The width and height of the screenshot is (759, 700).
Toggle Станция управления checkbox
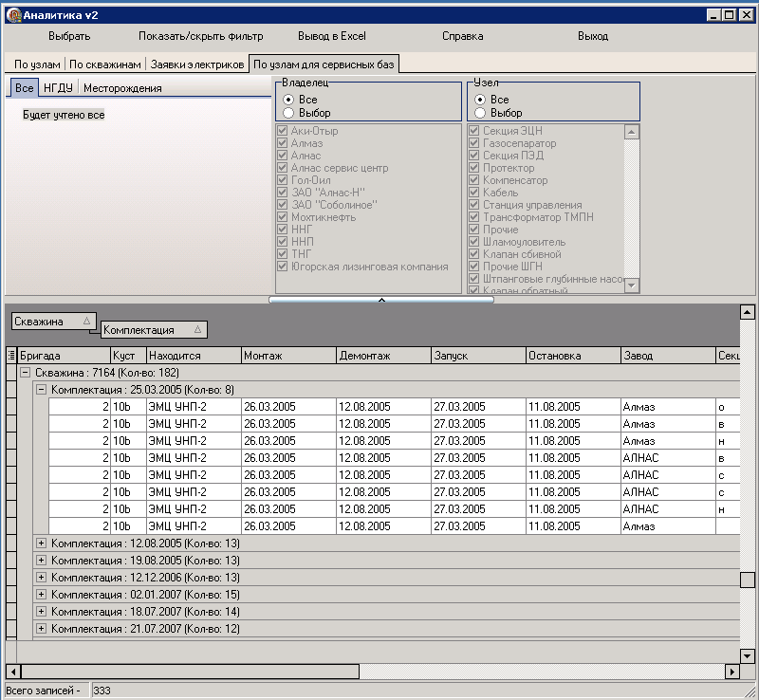tap(474, 205)
